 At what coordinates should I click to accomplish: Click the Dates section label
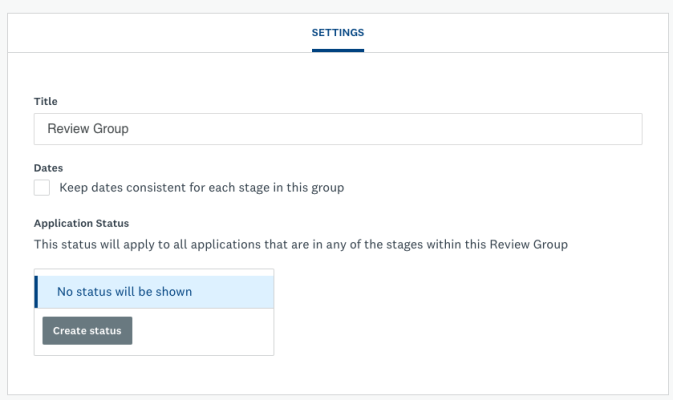49,169
